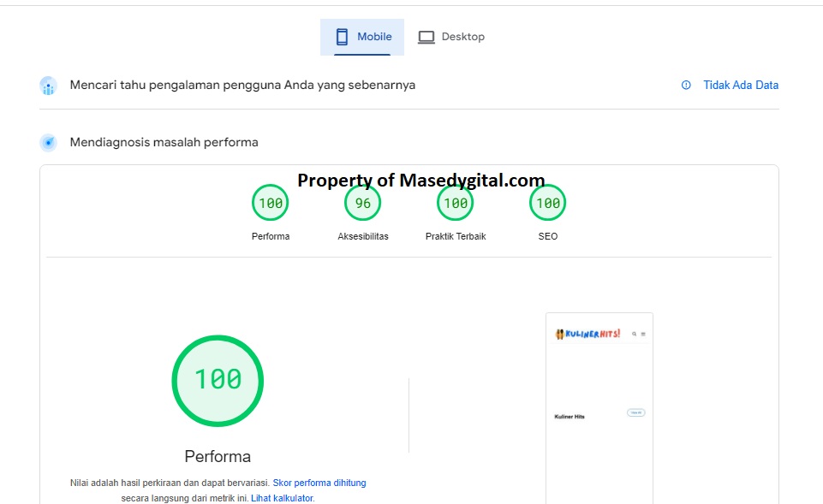Click the performance diagnosis gauge icon
The height and width of the screenshot is (504, 823).
(48, 142)
